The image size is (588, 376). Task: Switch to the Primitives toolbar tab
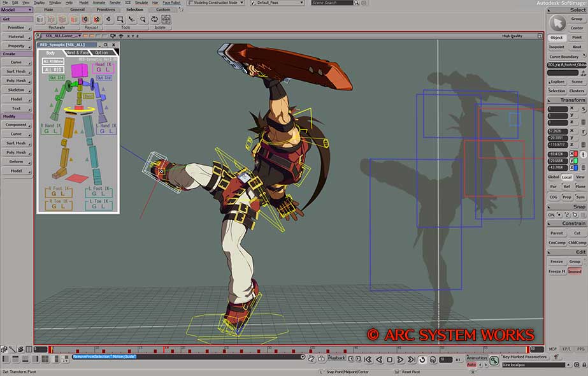click(x=106, y=10)
